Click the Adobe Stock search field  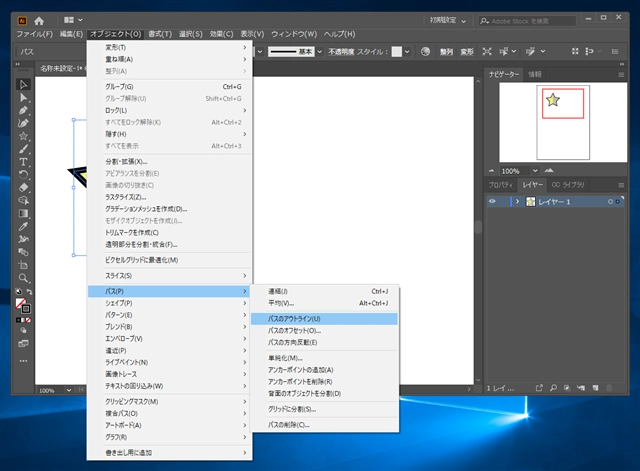tap(527, 21)
